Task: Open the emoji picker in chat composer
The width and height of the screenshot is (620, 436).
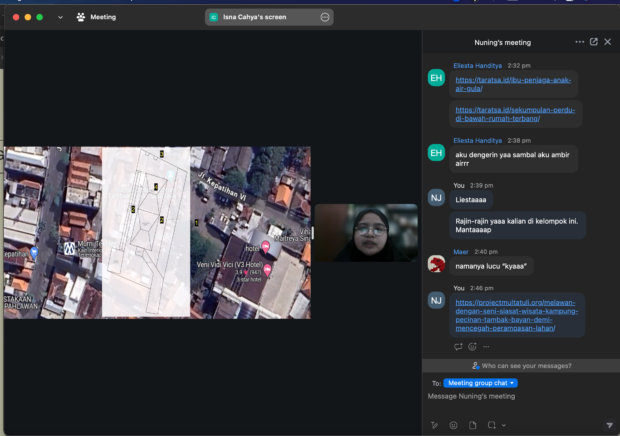Action: (x=453, y=425)
